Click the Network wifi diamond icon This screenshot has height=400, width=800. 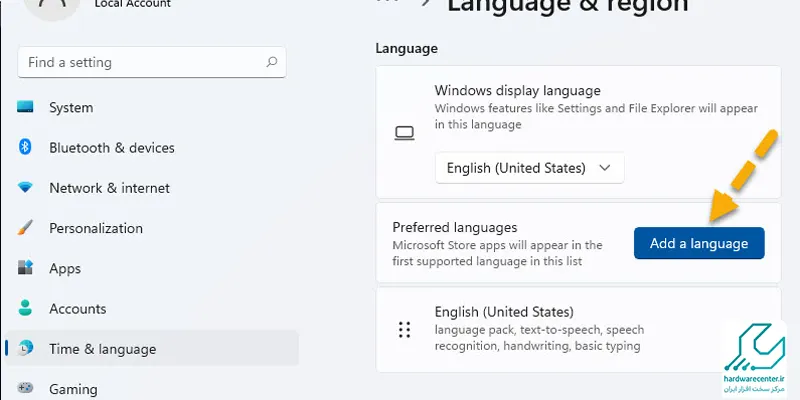[x=25, y=187]
